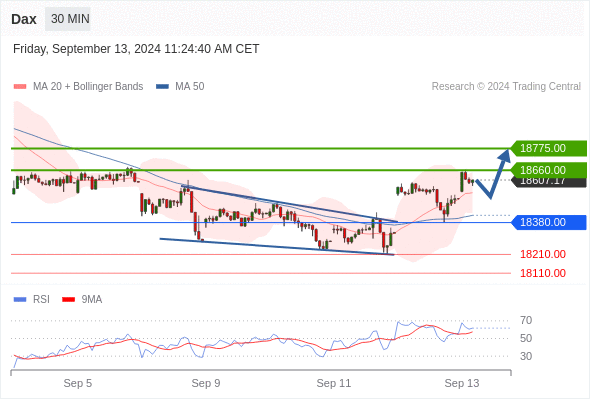Click the Research © 2024 Trading Central text
The image size is (590, 400).
coord(506,87)
